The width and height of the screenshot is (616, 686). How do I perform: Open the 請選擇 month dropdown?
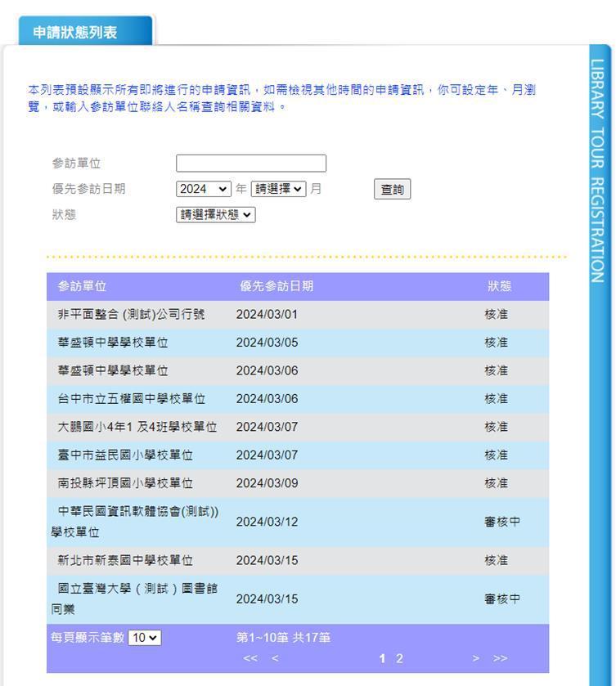[x=278, y=189]
